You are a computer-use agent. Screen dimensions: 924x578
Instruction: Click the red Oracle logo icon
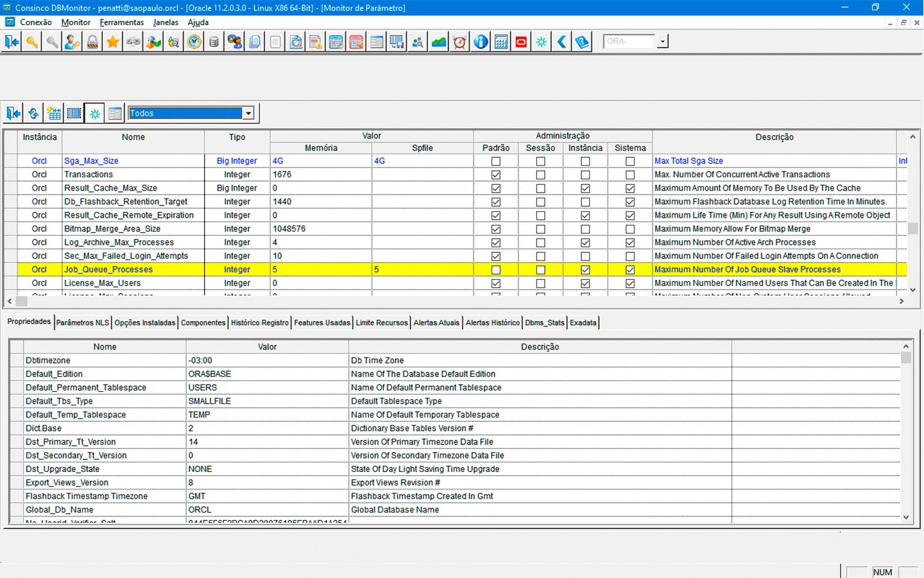[x=521, y=42]
